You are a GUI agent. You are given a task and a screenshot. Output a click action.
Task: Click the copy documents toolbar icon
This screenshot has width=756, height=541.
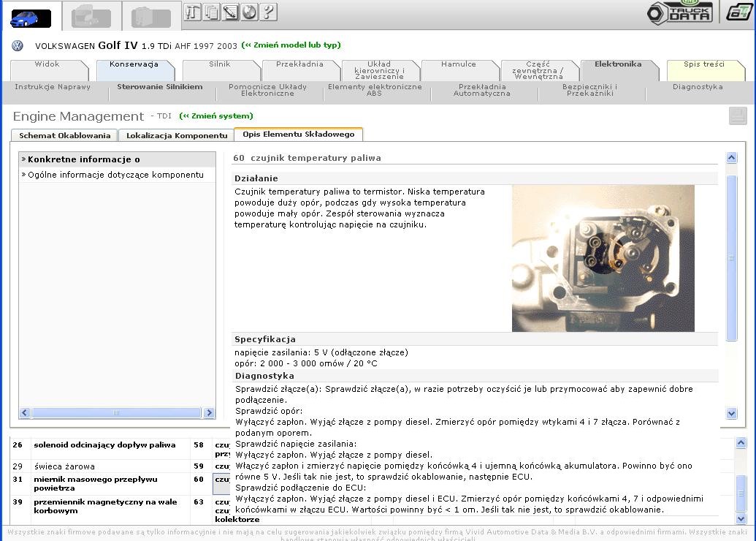[x=211, y=12]
